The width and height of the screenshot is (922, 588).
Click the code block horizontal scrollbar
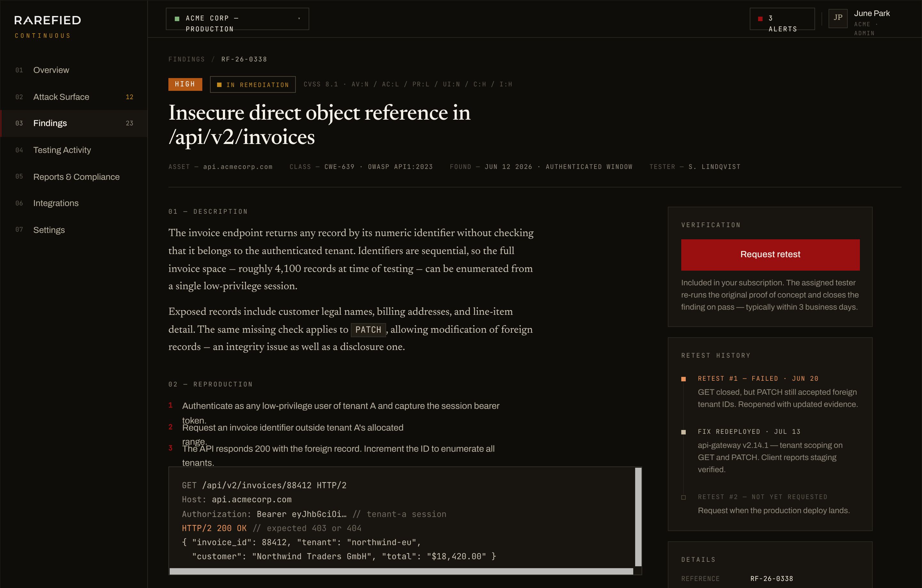401,571
